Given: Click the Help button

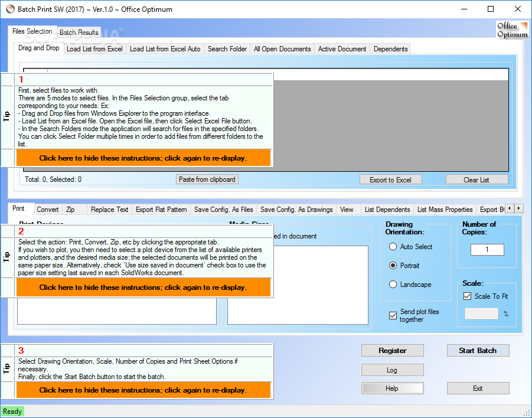Looking at the screenshot, I should [392, 388].
